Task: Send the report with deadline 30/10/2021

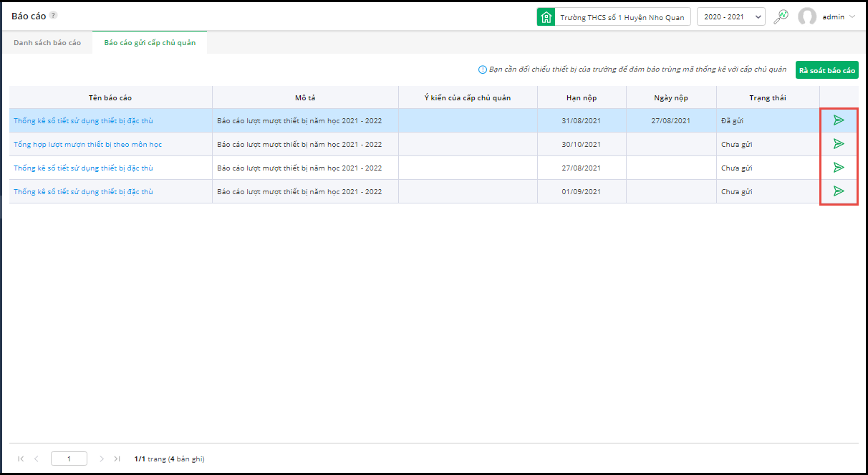Action: tap(839, 144)
